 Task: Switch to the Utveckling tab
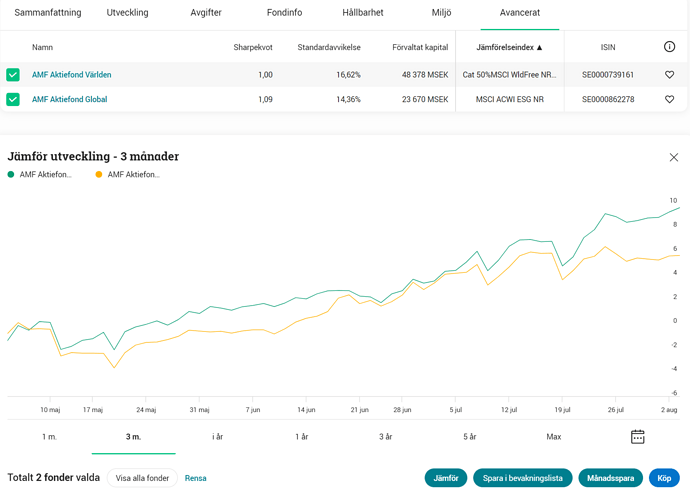tap(128, 13)
